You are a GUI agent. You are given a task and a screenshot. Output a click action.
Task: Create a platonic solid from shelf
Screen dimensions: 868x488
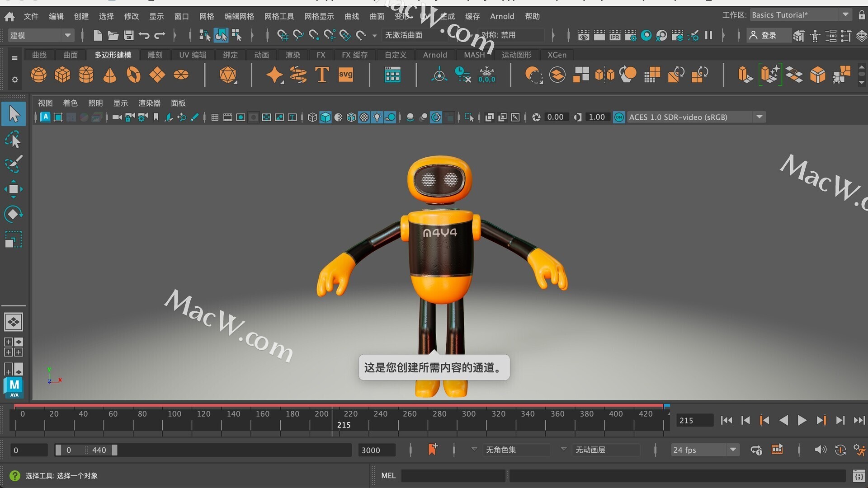coord(228,75)
